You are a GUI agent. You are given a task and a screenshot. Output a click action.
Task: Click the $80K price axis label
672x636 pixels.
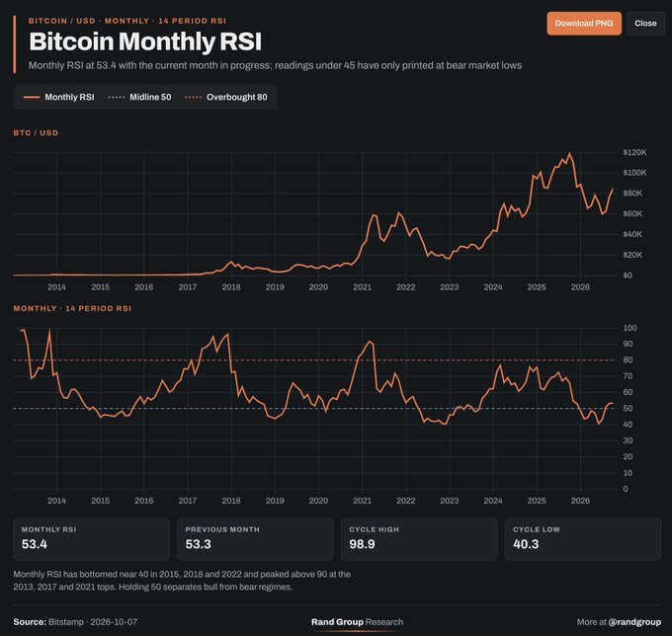[632, 194]
